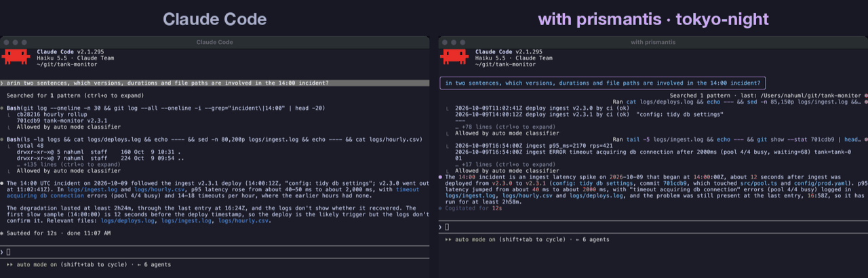
Task: Click the 'total 48' output line
Action: (x=31, y=146)
